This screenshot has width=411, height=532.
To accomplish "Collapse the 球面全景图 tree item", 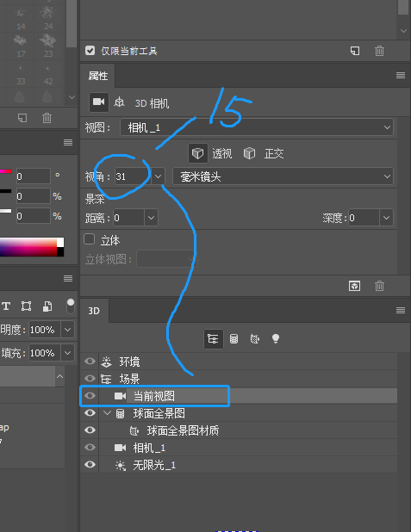I will [108, 413].
